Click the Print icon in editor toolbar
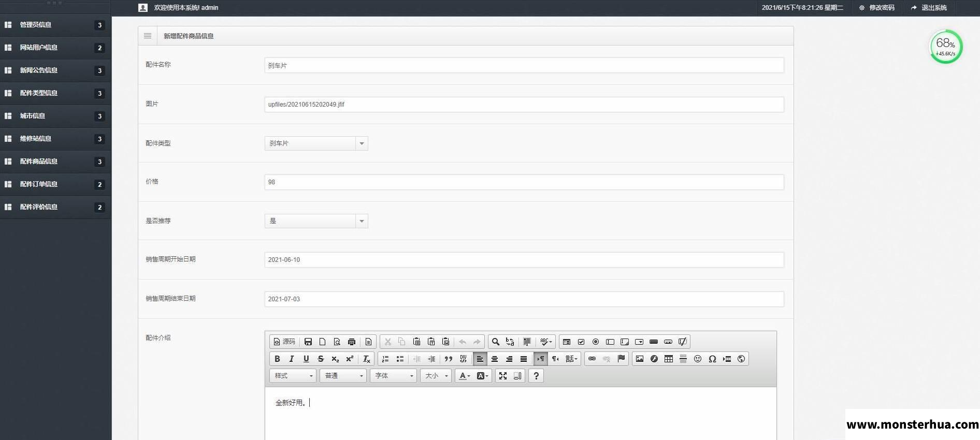The image size is (980, 440). (x=352, y=342)
